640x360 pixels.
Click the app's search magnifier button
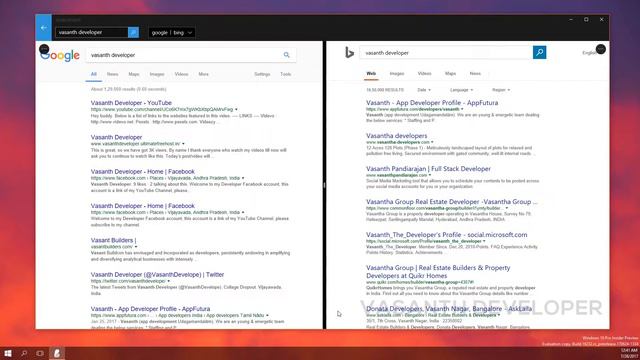tap(133, 32)
